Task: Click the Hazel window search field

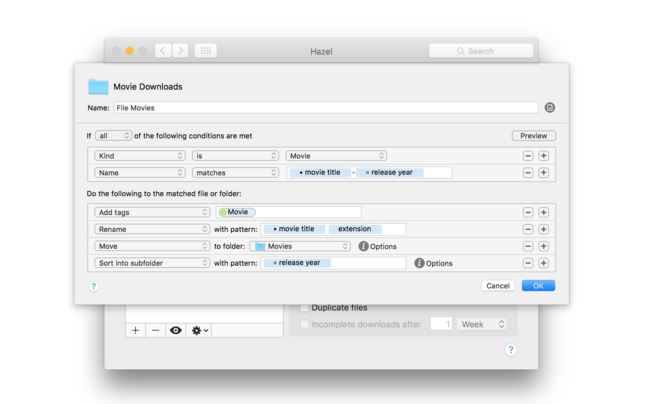Action: point(481,51)
